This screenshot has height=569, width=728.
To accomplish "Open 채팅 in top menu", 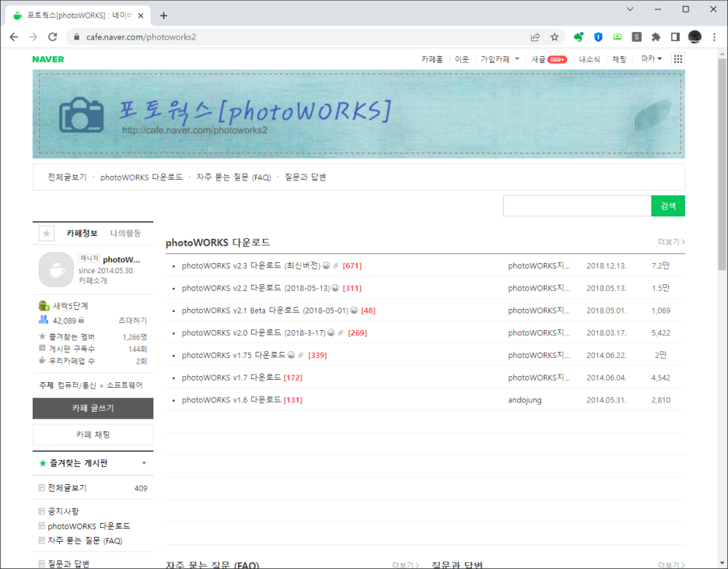I will click(619, 59).
